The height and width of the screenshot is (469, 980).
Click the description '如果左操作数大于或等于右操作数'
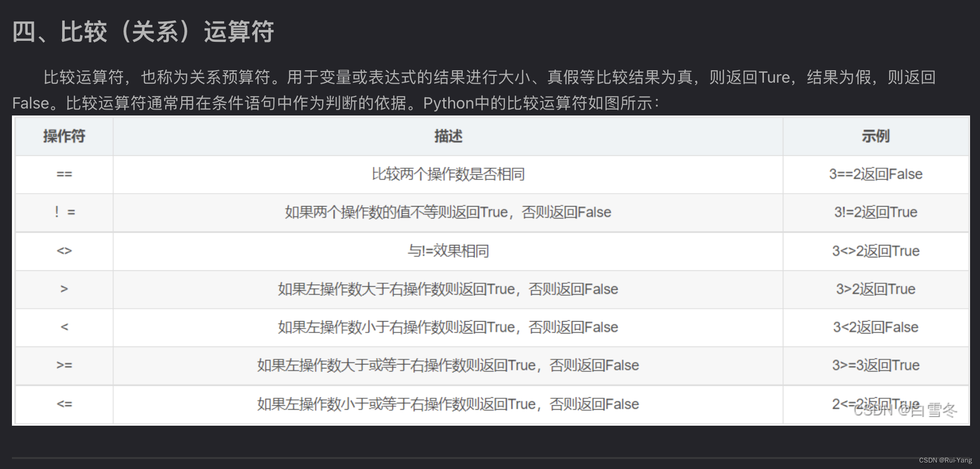(448, 365)
